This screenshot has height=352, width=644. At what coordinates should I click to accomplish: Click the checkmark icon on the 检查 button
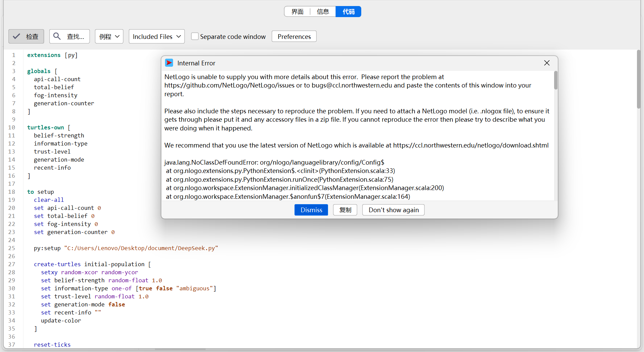pyautogui.click(x=16, y=37)
